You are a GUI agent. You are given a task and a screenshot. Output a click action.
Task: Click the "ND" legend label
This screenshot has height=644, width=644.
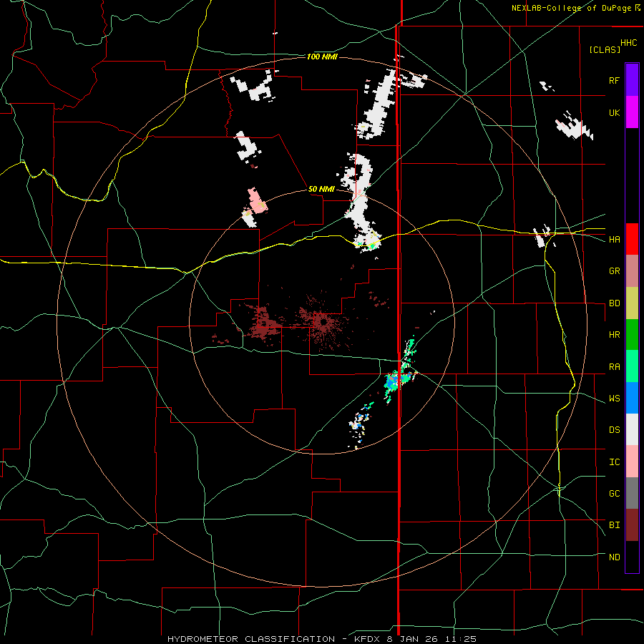(x=614, y=557)
